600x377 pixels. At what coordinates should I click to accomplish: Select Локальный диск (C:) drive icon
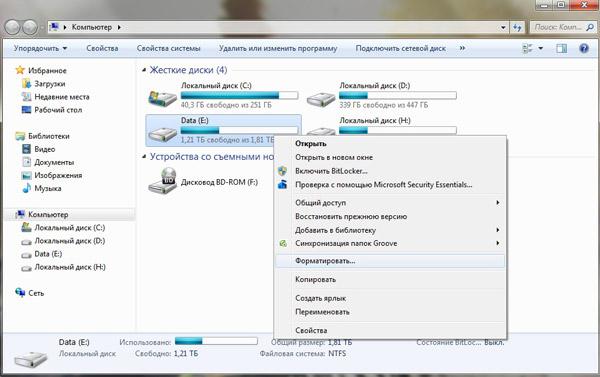point(162,98)
